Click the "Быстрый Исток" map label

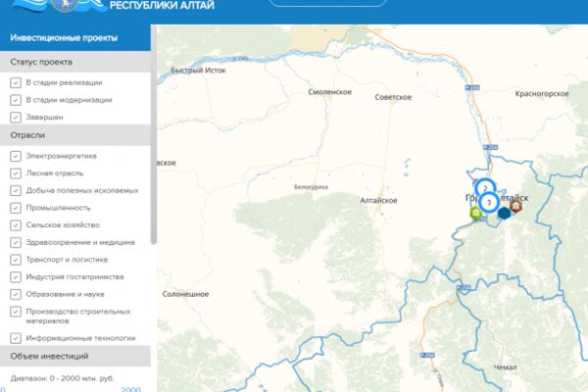(198, 71)
